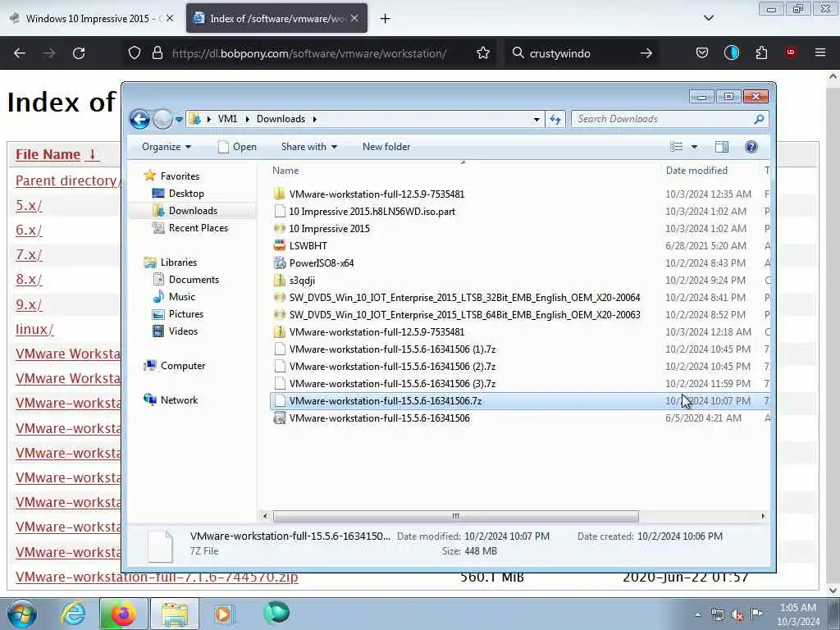Launch Internet Explorer from taskbar
Viewport: 840px width, 630px height.
click(73, 614)
